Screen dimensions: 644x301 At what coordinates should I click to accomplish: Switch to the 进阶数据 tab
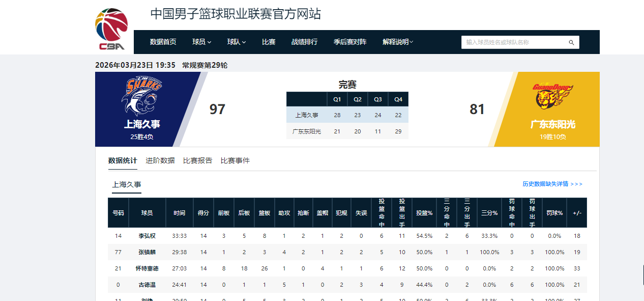(160, 160)
